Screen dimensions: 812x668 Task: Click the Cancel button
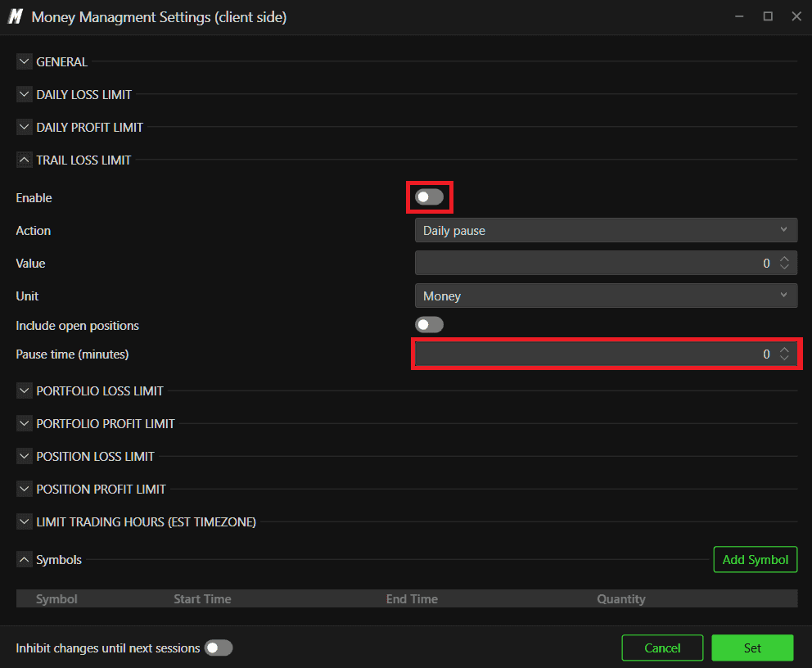[x=662, y=648]
